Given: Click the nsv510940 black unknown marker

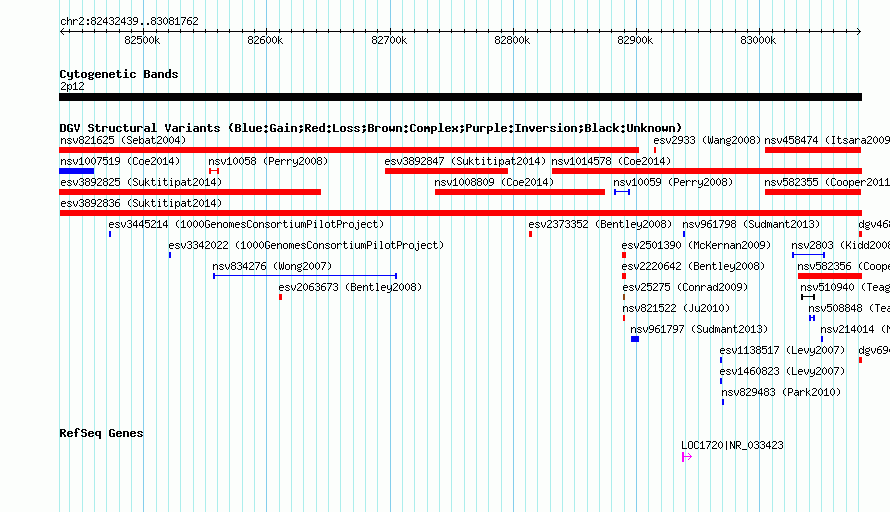Looking at the screenshot, I should coord(808,297).
